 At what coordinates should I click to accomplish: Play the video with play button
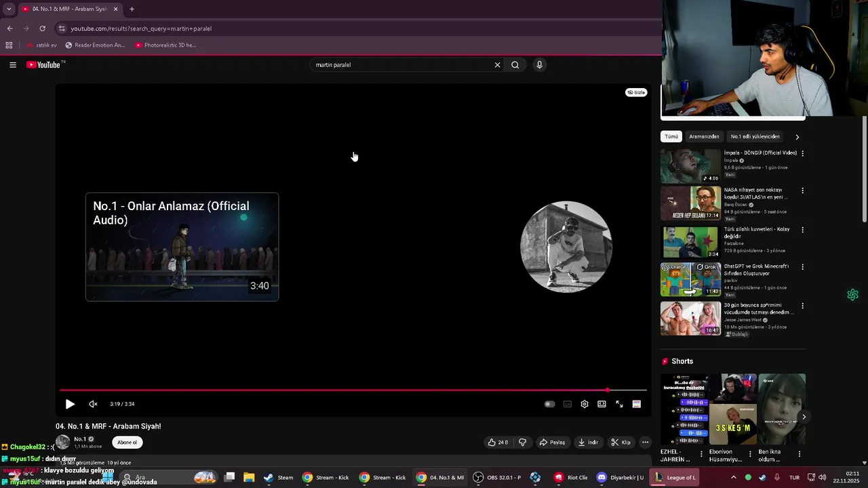click(x=70, y=404)
